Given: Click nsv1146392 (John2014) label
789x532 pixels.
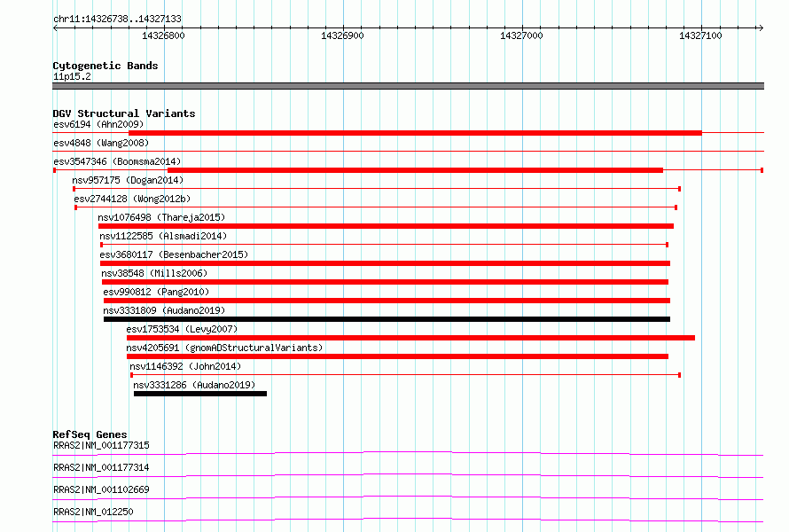Looking at the screenshot, I should coord(185,366).
